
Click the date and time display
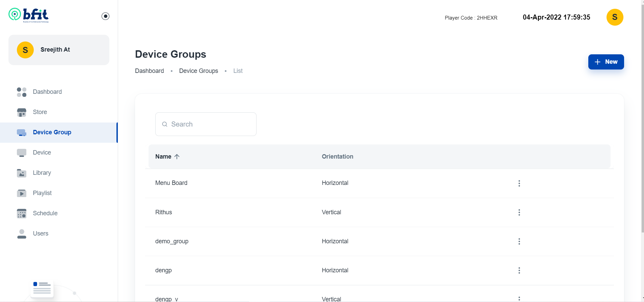556,17
